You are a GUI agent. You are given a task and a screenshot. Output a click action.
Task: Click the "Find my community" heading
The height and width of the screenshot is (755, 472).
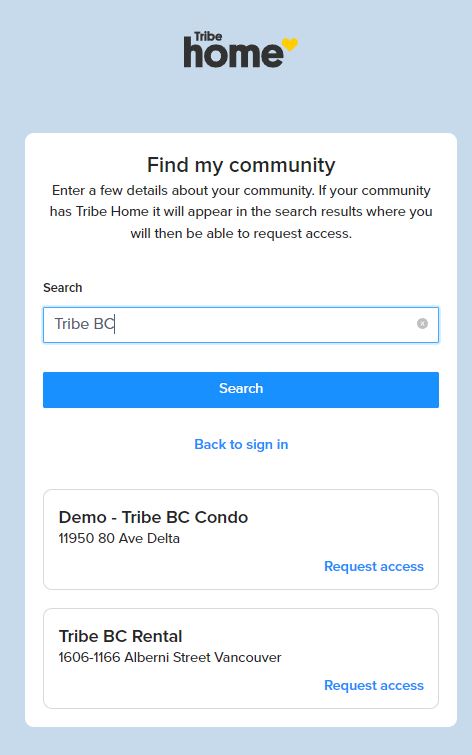tap(241, 165)
